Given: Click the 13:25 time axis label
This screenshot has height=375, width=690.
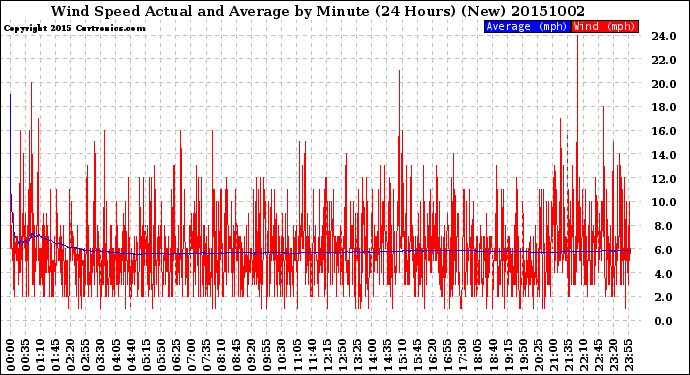Looking at the screenshot, I should (x=357, y=355).
